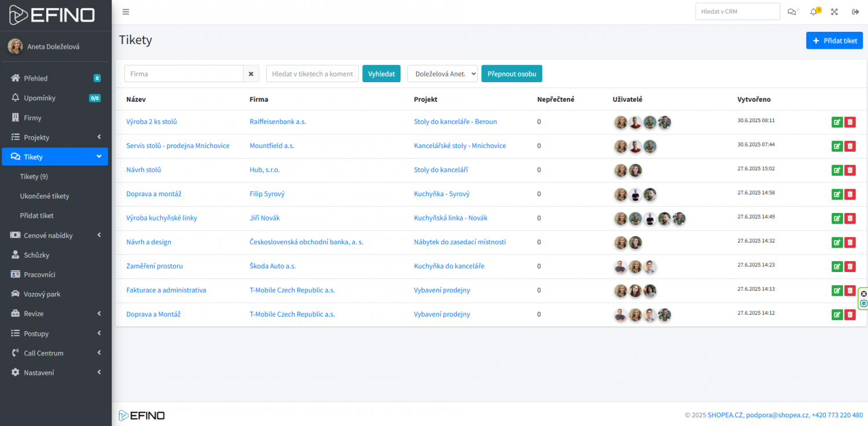
Task: Click the hamburger sidebar toggle icon
Action: (126, 12)
